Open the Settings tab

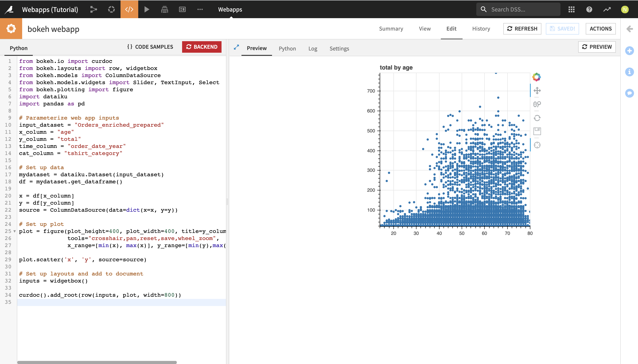point(339,48)
